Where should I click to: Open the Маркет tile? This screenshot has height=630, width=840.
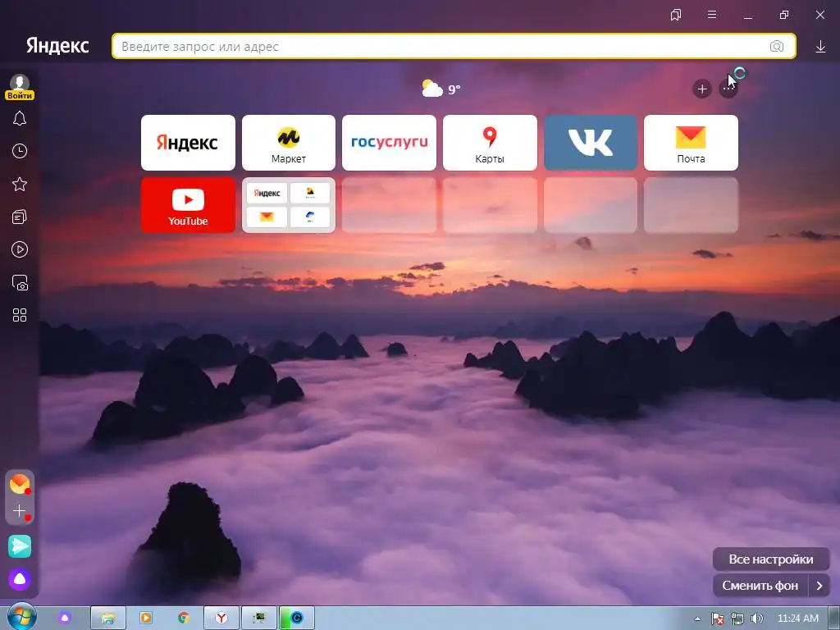click(x=289, y=143)
